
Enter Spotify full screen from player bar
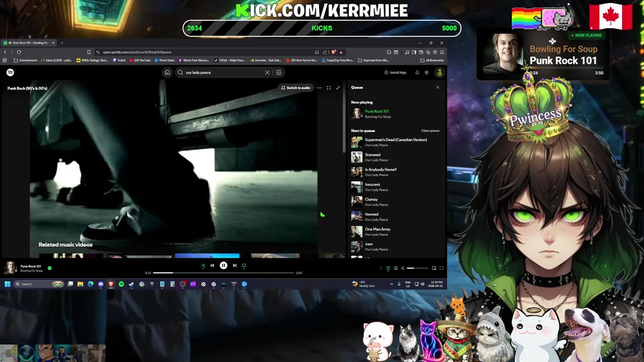(442, 268)
